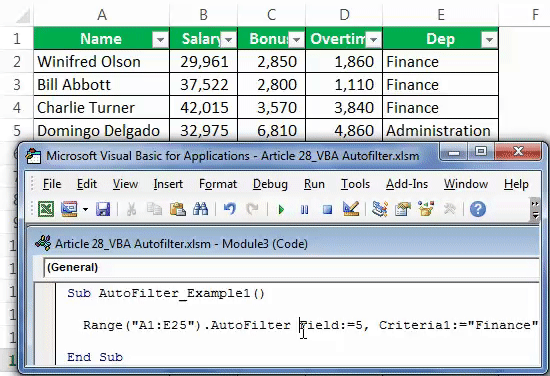Open the Window menu
This screenshot has width=550, height=376.
[466, 184]
